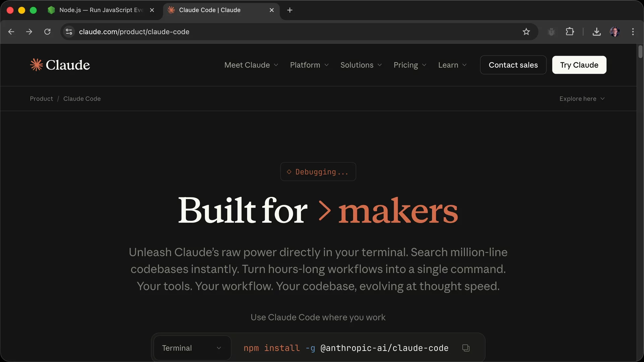The height and width of the screenshot is (362, 644).
Task: Reload the current page
Action: (x=47, y=32)
